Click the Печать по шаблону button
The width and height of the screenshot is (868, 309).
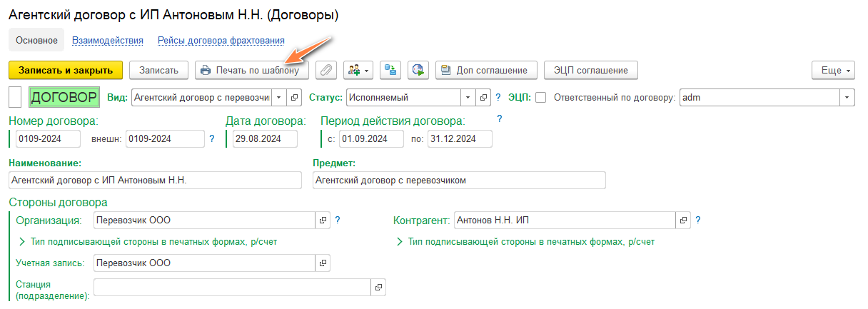pyautogui.click(x=252, y=70)
